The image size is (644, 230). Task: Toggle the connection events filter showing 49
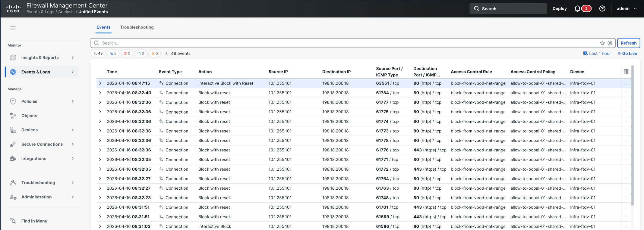pos(98,54)
